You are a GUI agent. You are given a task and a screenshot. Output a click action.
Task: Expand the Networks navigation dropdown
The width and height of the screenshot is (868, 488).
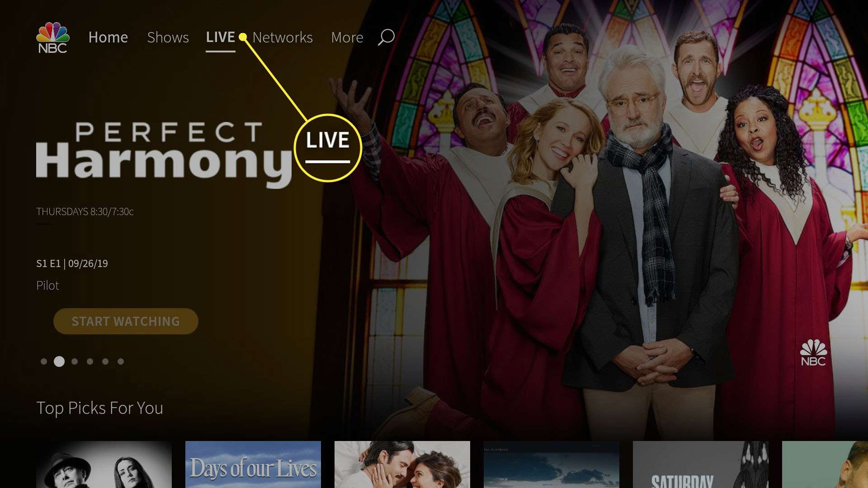[282, 37]
